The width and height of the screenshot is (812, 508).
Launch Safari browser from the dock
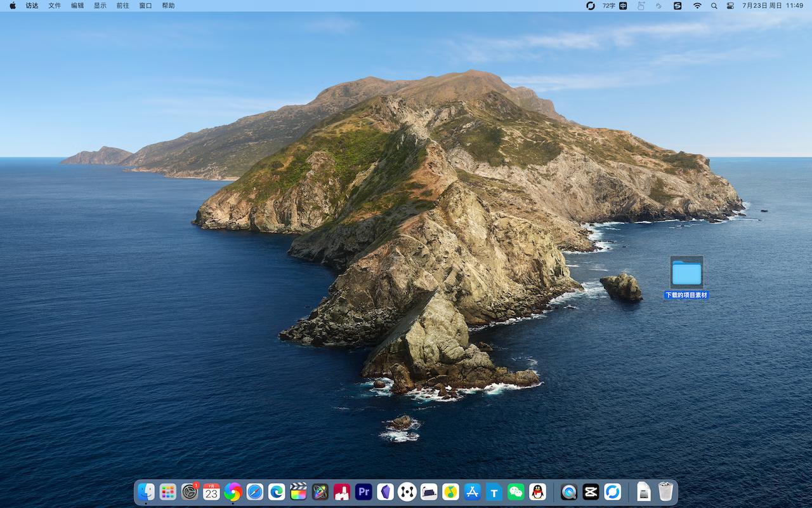[255, 491]
